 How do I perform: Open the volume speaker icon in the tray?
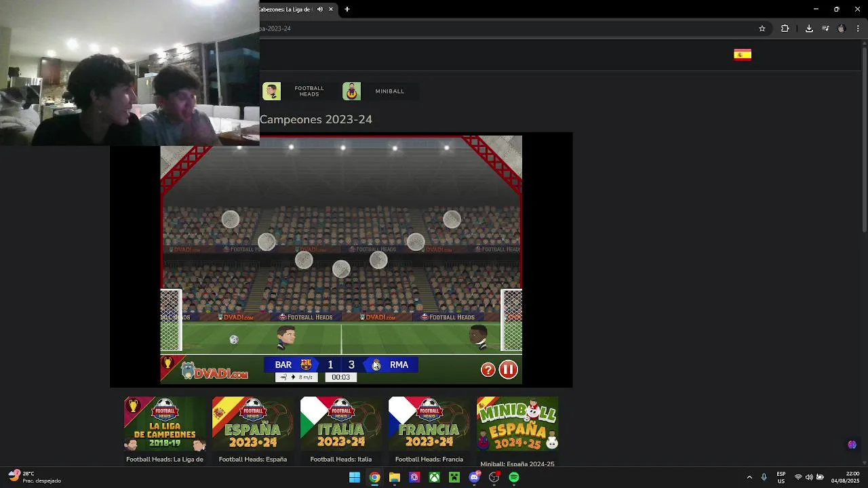(809, 478)
